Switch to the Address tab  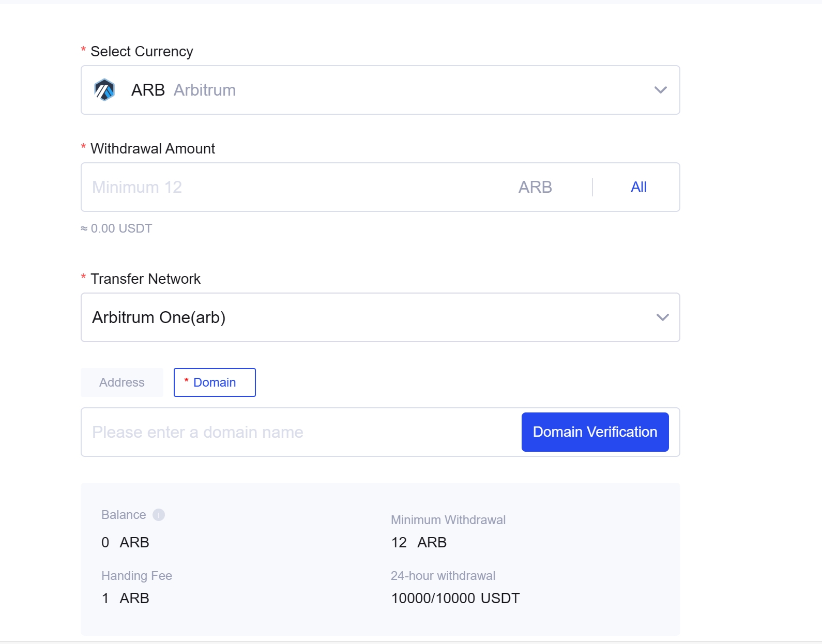click(x=122, y=382)
